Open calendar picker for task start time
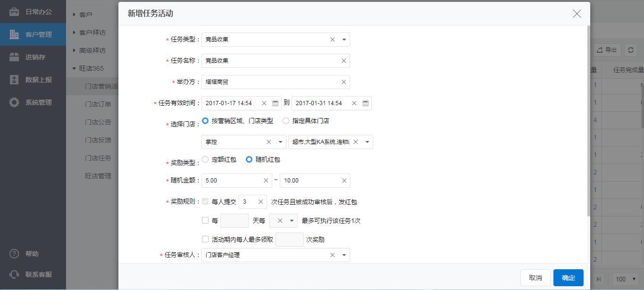The image size is (644, 290). coord(276,103)
